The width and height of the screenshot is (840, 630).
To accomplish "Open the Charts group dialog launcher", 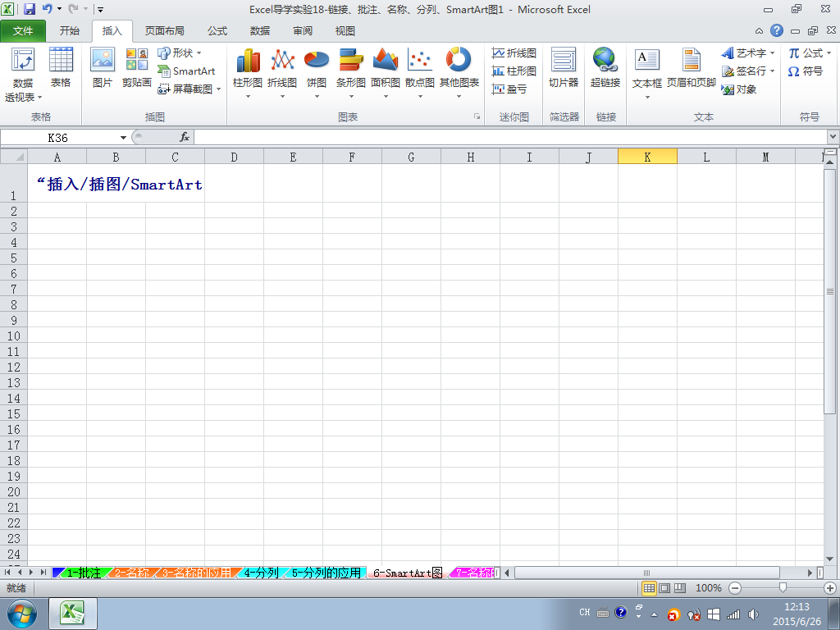I will (477, 116).
